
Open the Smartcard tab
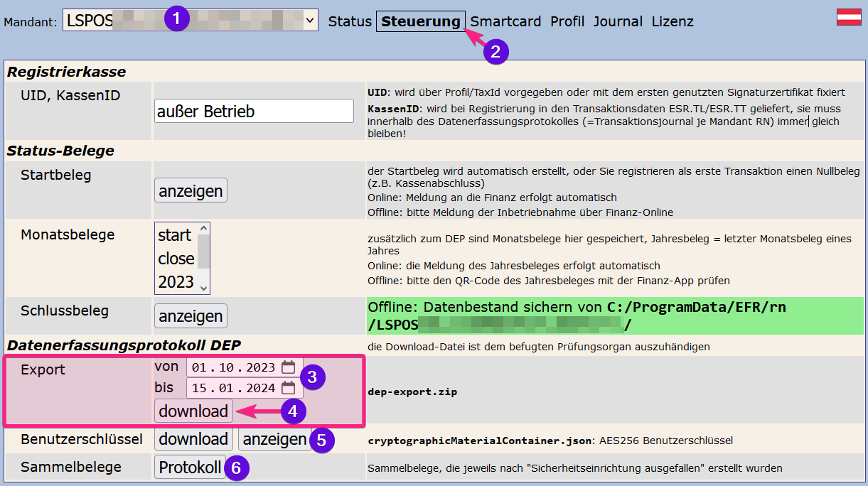(x=505, y=21)
